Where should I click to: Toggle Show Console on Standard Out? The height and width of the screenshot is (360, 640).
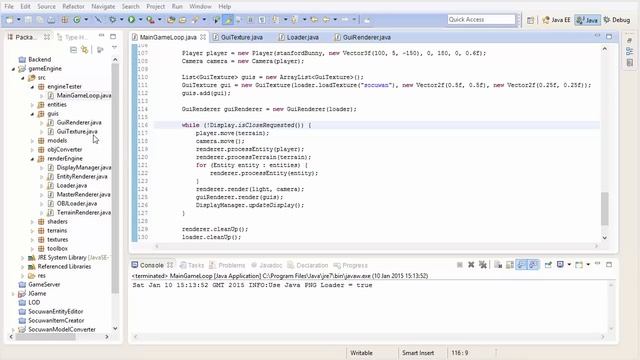click(x=522, y=265)
